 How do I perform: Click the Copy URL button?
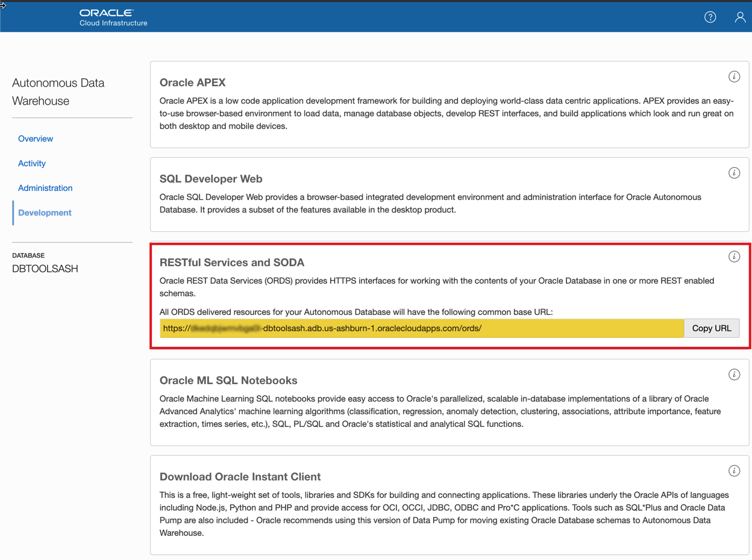click(x=712, y=328)
